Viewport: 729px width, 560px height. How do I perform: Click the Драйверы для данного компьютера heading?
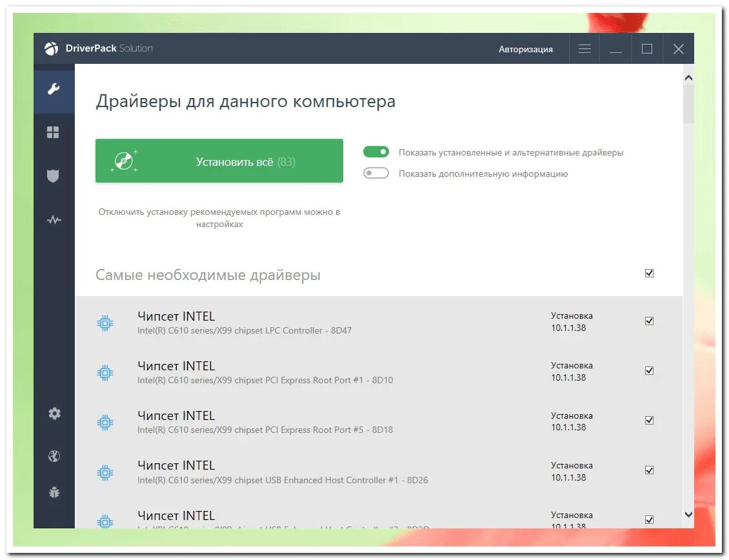pos(246,101)
